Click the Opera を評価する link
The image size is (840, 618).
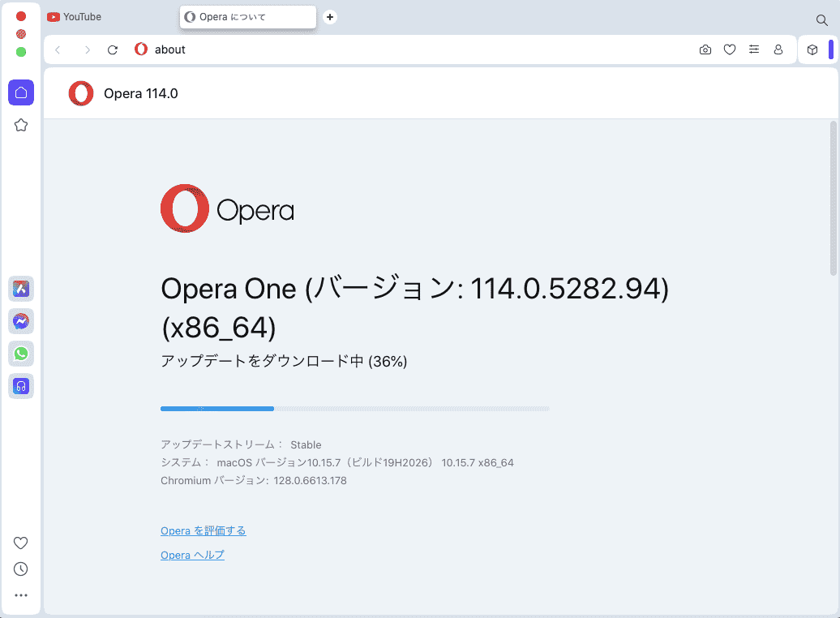[x=203, y=530]
